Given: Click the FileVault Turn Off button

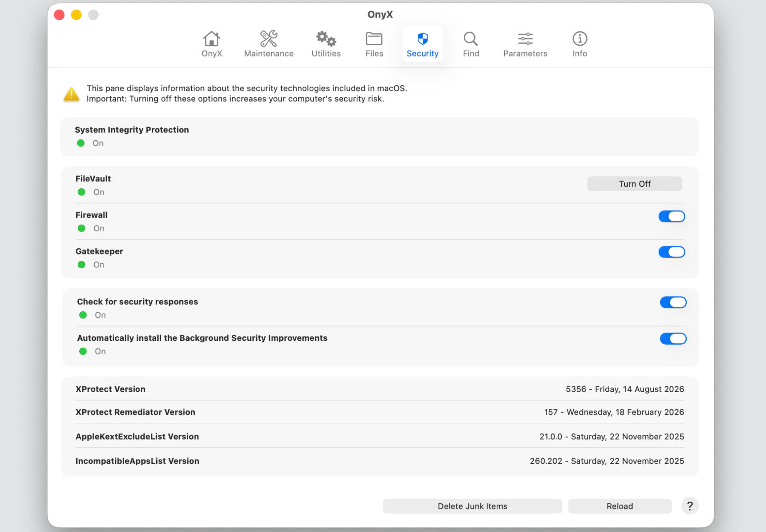Looking at the screenshot, I should [x=635, y=184].
